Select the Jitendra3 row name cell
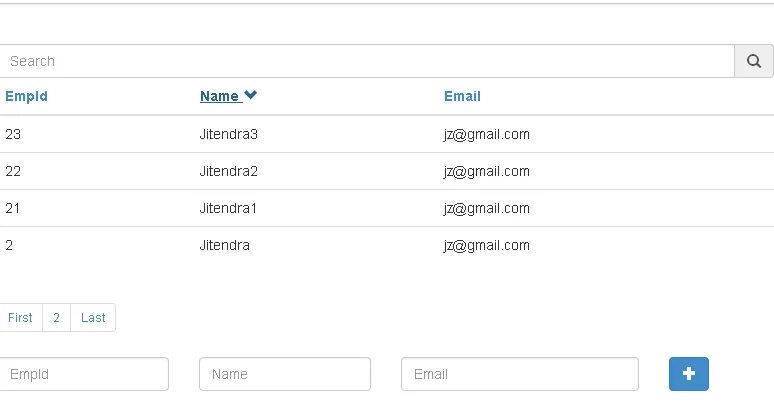This screenshot has height=404, width=774. coord(229,134)
